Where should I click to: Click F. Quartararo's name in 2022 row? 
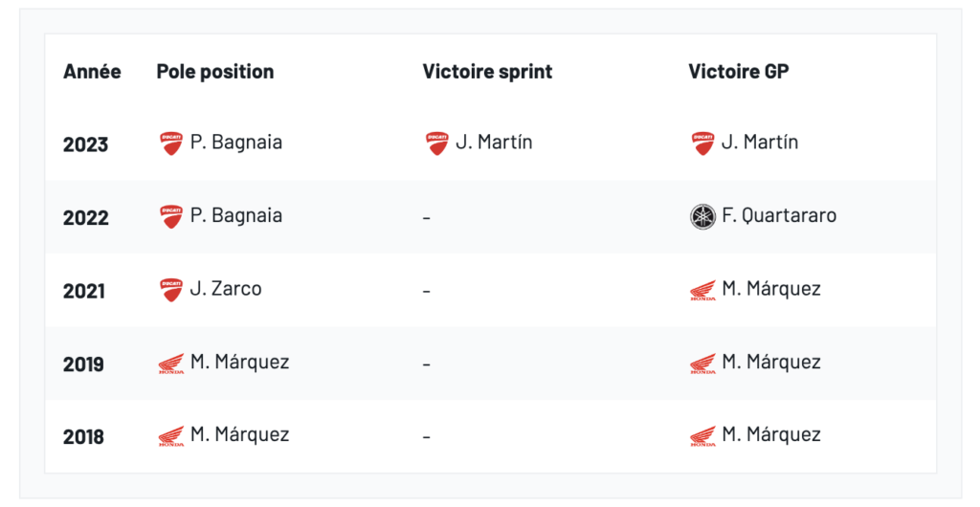pos(779,215)
